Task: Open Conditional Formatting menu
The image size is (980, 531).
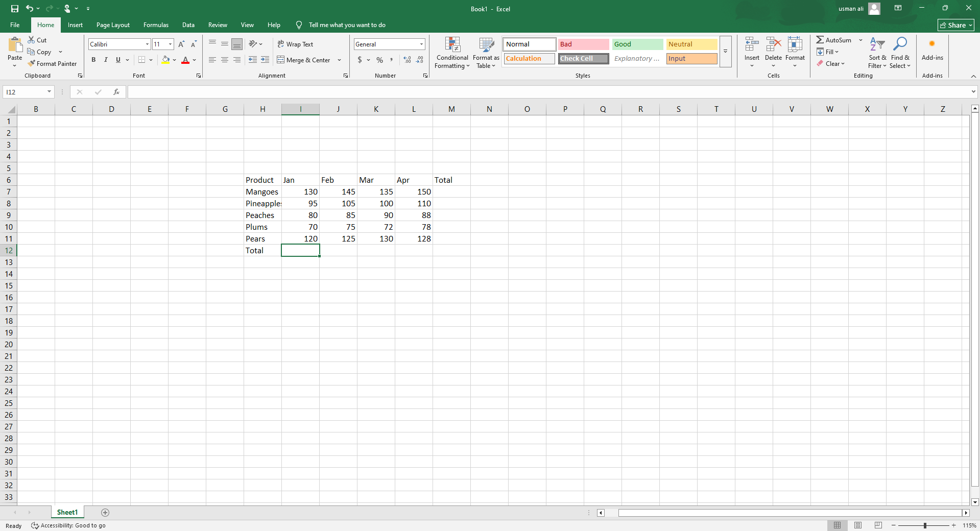Action: 452,53
